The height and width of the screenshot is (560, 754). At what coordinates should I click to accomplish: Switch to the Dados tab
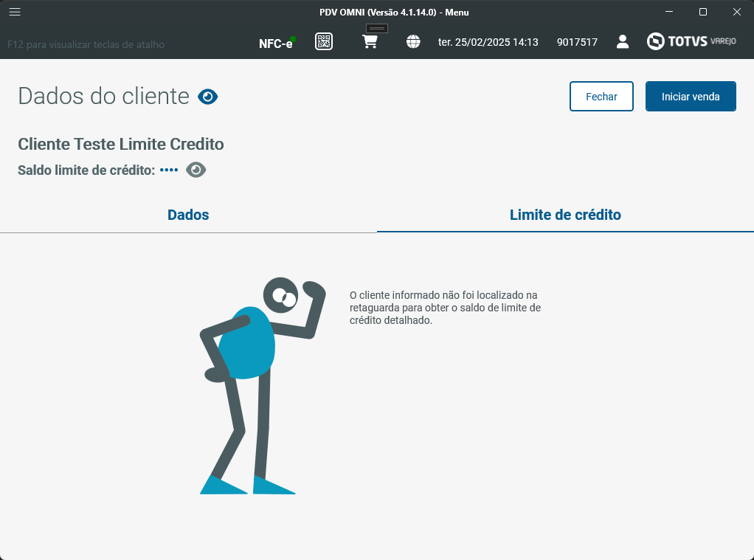188,215
